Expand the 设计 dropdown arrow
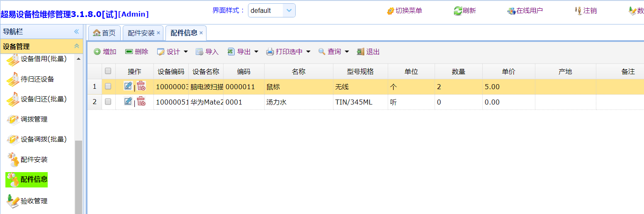 pyautogui.click(x=185, y=52)
